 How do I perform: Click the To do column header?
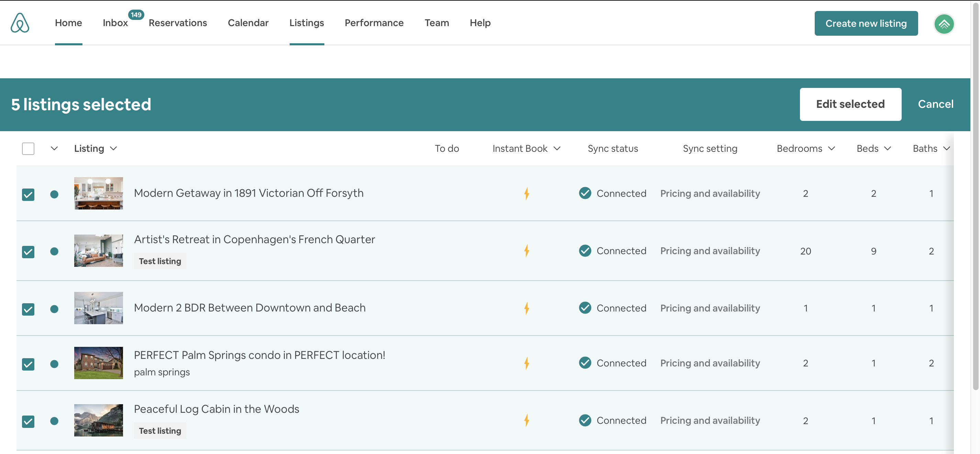pyautogui.click(x=447, y=148)
